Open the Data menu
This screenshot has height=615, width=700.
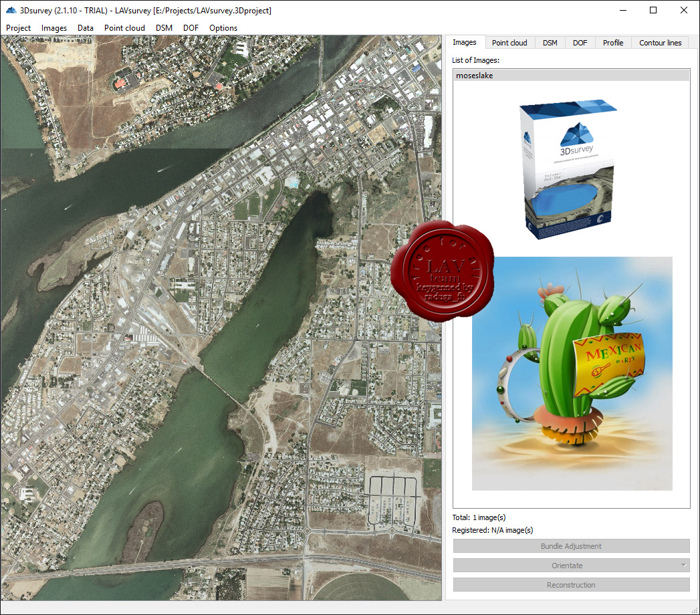86,27
